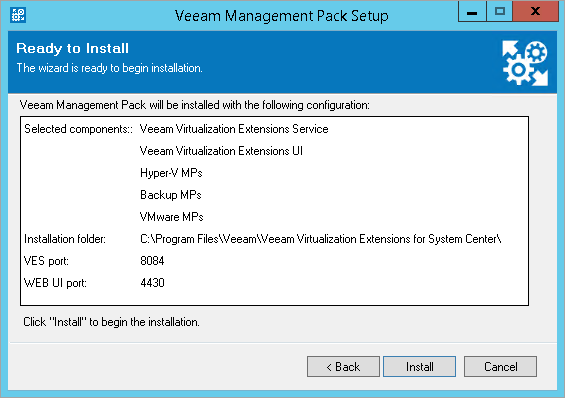Viewport: 565px width, 398px height.
Task: Cancel the Veeam setup wizard
Action: 500,367
